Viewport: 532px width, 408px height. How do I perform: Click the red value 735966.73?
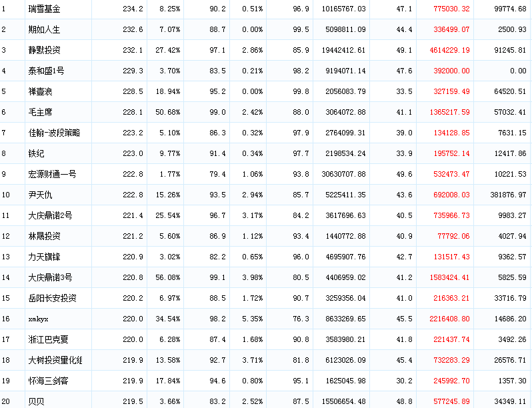451,216
